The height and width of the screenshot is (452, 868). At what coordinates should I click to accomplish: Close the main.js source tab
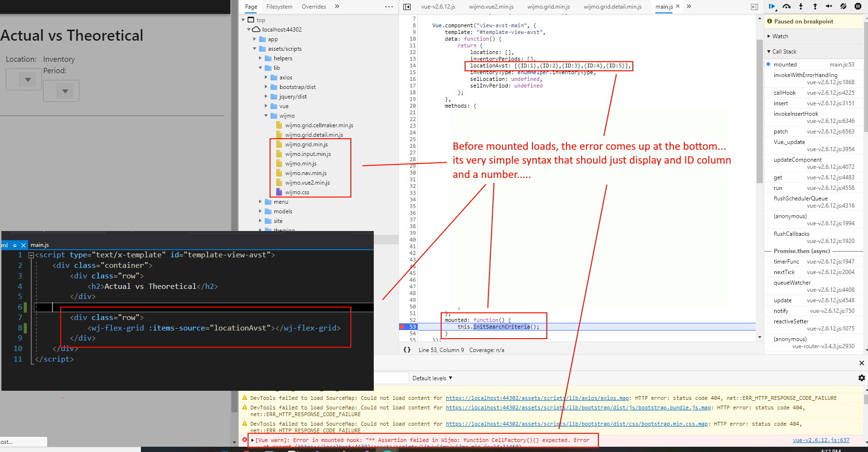pos(678,6)
